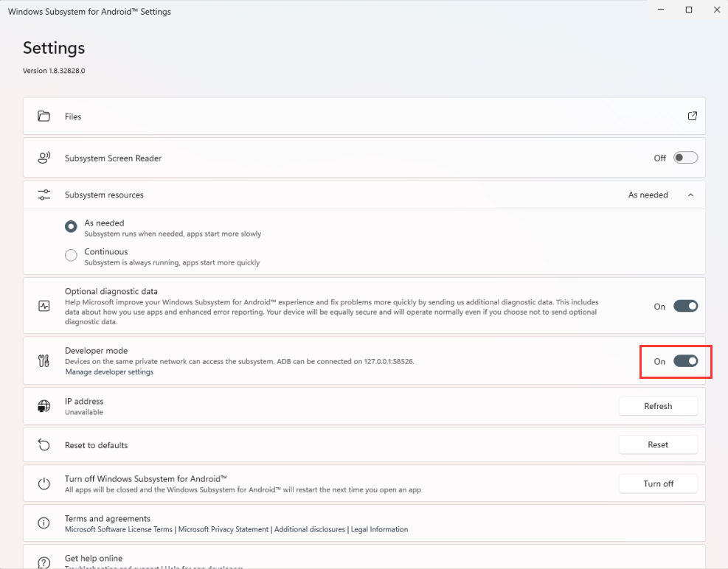Viewport: 728px width, 569px height.
Task: Open Manage developer settings link
Action: pyautogui.click(x=109, y=371)
